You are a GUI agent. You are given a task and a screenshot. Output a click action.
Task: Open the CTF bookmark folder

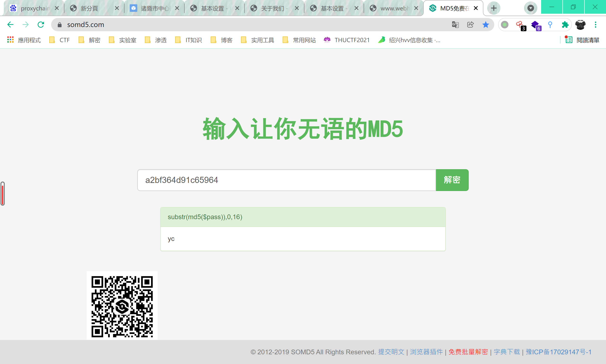click(59, 40)
